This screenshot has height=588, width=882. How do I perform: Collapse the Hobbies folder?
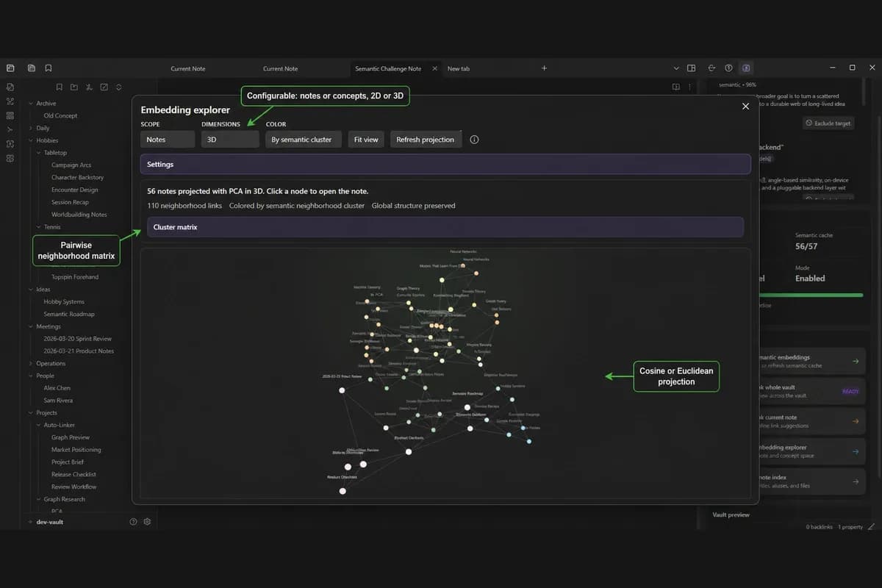[31, 140]
